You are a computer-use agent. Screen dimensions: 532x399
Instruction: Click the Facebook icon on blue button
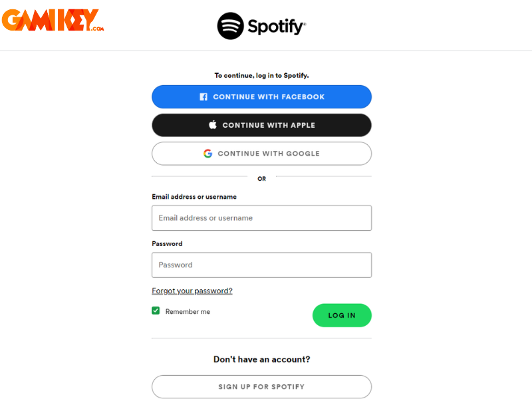(203, 97)
